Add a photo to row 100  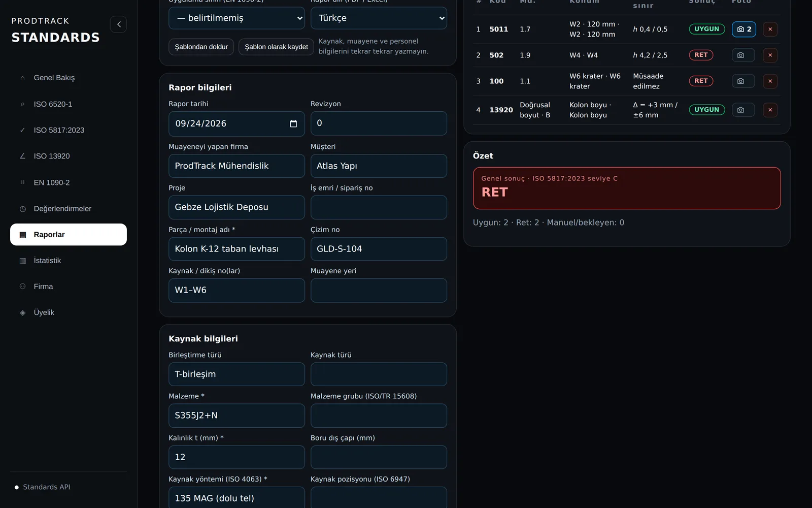pos(743,81)
